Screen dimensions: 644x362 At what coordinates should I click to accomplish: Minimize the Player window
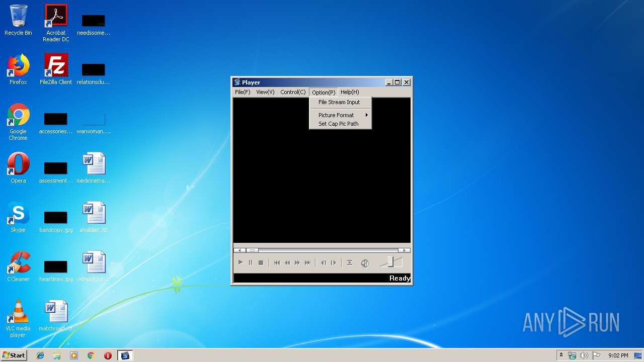(x=389, y=82)
